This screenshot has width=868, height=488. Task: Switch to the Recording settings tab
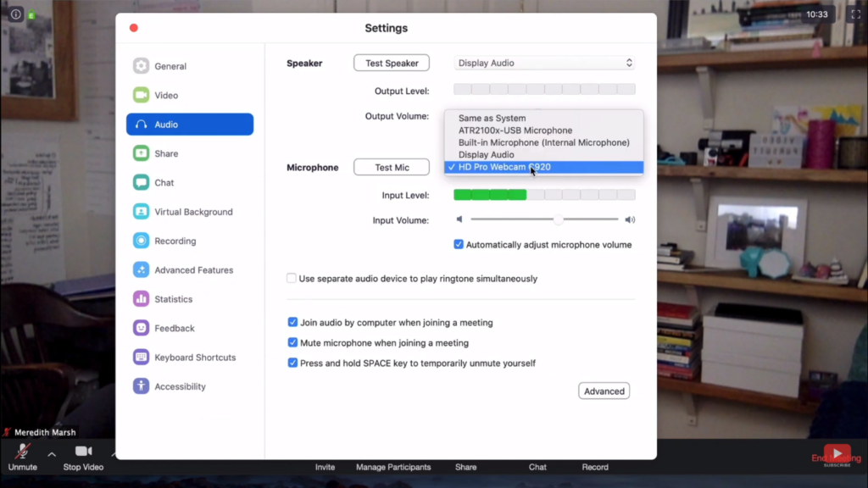coord(190,241)
